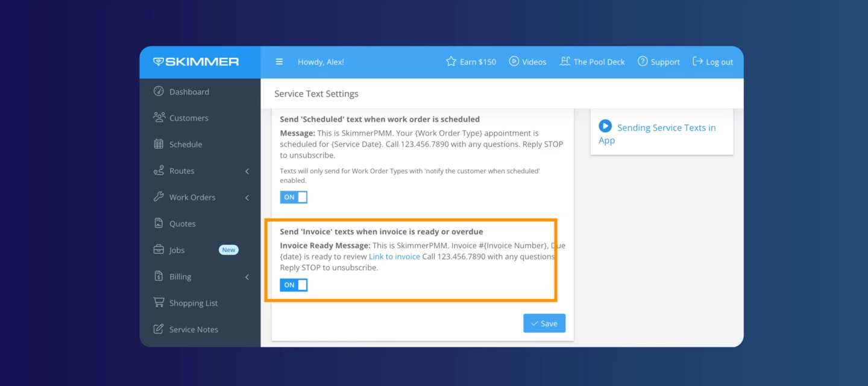Click the Service Text Settings page title

coord(316,93)
